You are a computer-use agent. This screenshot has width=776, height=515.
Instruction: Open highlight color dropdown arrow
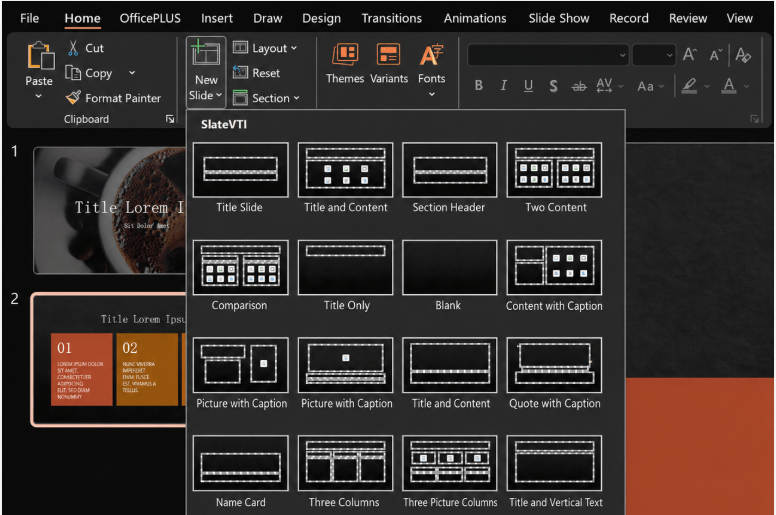coord(707,87)
